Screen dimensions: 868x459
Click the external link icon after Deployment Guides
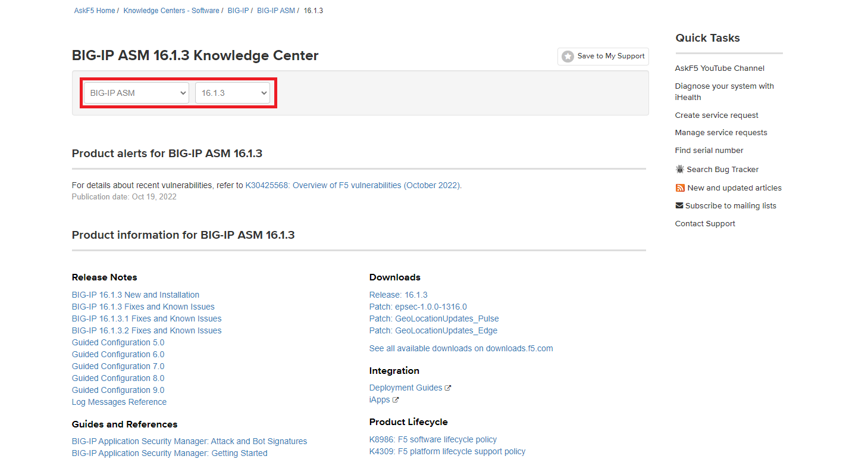pyautogui.click(x=448, y=388)
